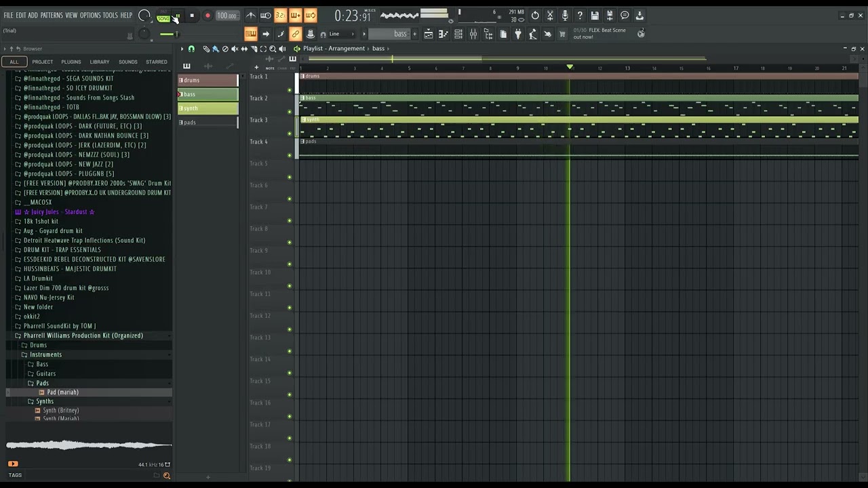Mute Track 5 with green dot

pos(290,178)
